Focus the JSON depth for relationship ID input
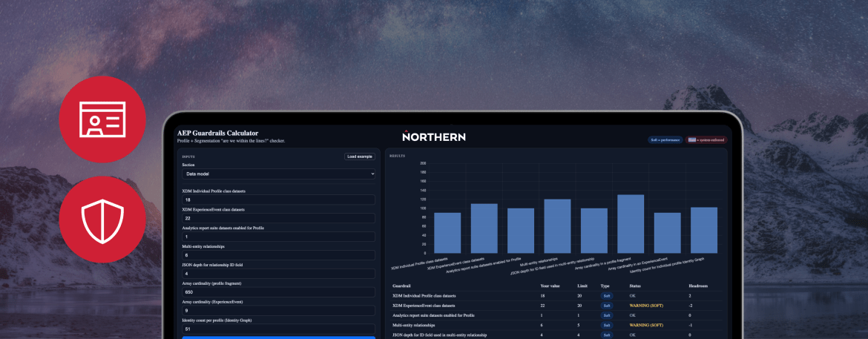 coord(278,274)
